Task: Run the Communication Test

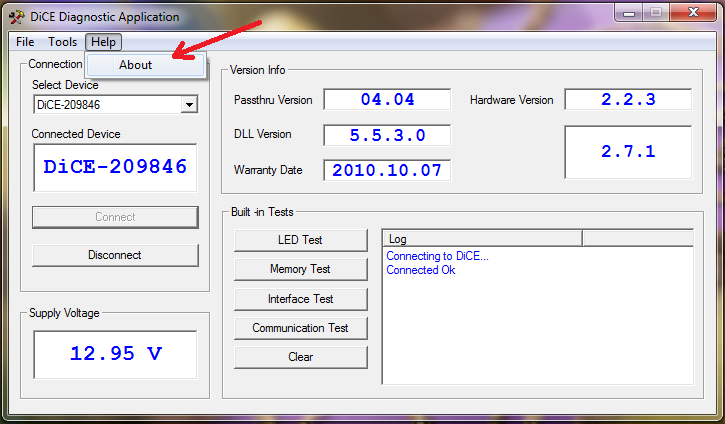Action: pos(301,328)
